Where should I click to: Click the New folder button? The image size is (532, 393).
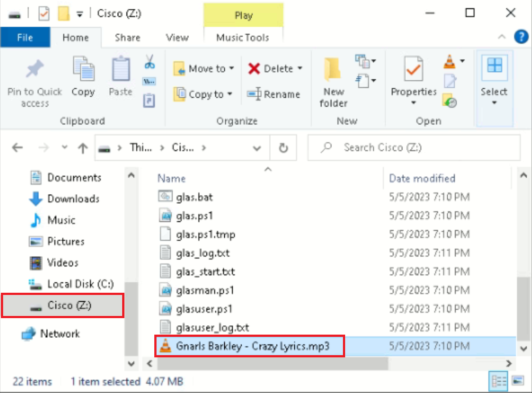click(333, 83)
